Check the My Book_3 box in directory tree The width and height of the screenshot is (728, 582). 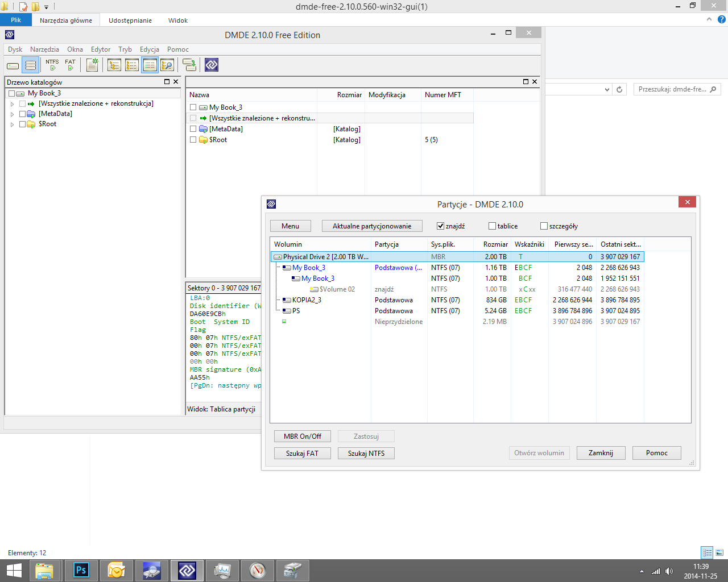point(11,93)
